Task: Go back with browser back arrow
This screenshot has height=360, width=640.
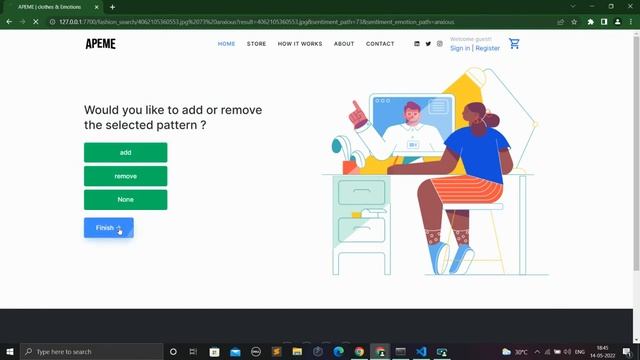Action: [x=9, y=22]
